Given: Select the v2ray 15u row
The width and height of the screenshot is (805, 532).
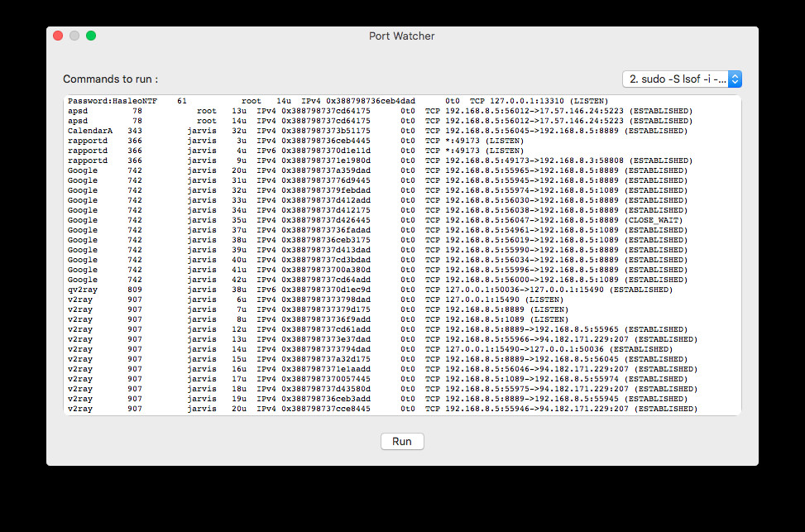Looking at the screenshot, I should 377,359.
